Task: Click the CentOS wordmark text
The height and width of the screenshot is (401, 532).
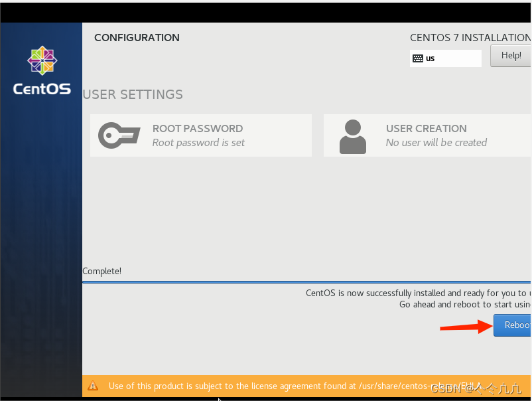Action: click(x=42, y=89)
